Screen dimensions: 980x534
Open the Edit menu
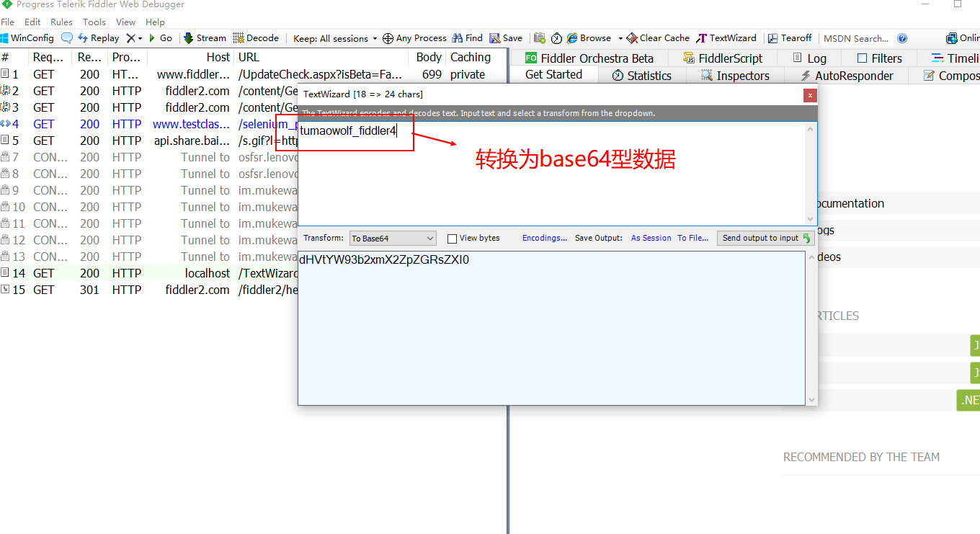coord(32,22)
